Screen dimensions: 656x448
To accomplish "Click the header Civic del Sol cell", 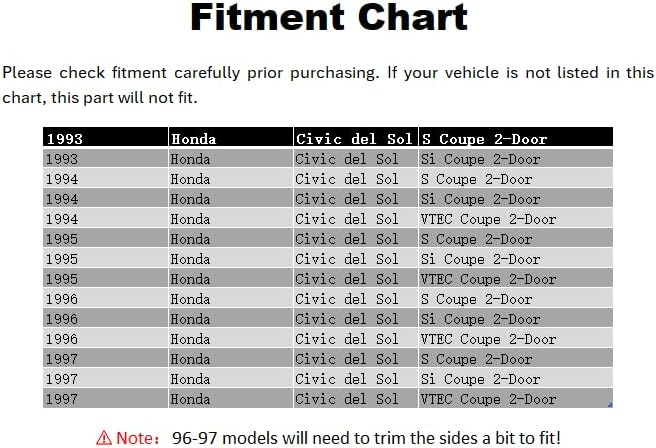I will point(356,137).
